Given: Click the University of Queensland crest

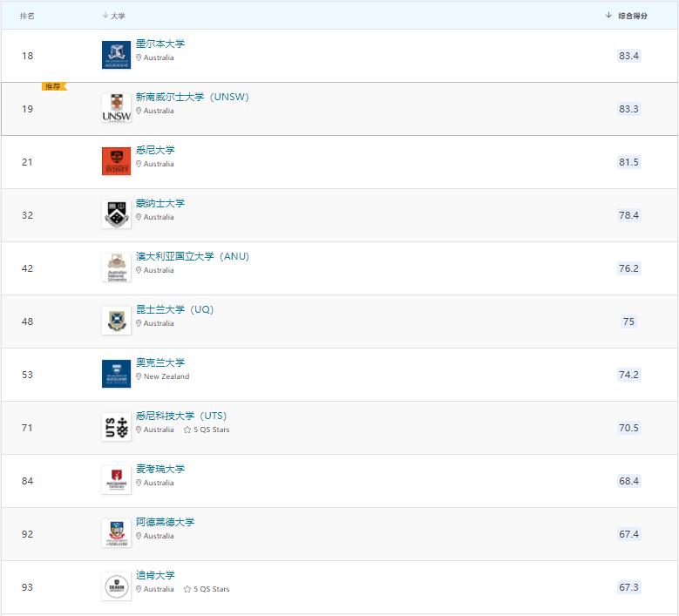Looking at the screenshot, I should point(116,321).
